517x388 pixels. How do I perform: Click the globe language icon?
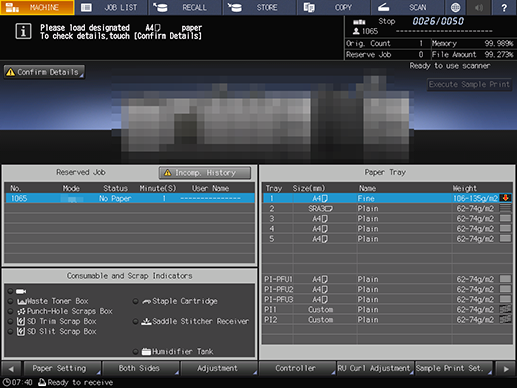click(x=455, y=7)
